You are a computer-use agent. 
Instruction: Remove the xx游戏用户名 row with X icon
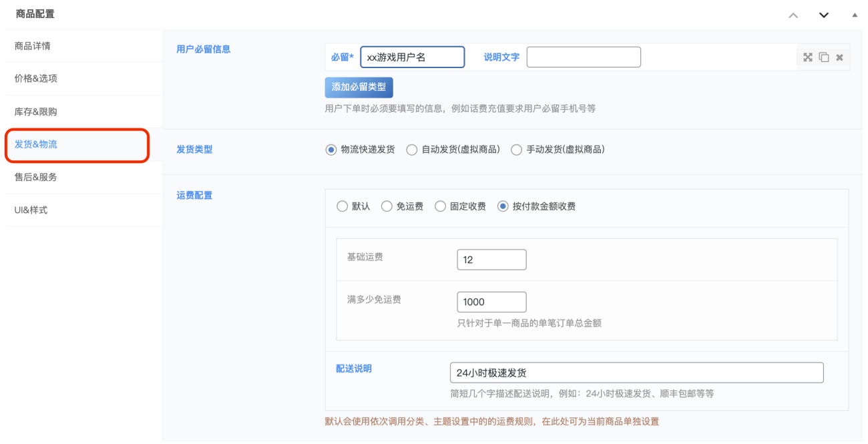click(839, 57)
